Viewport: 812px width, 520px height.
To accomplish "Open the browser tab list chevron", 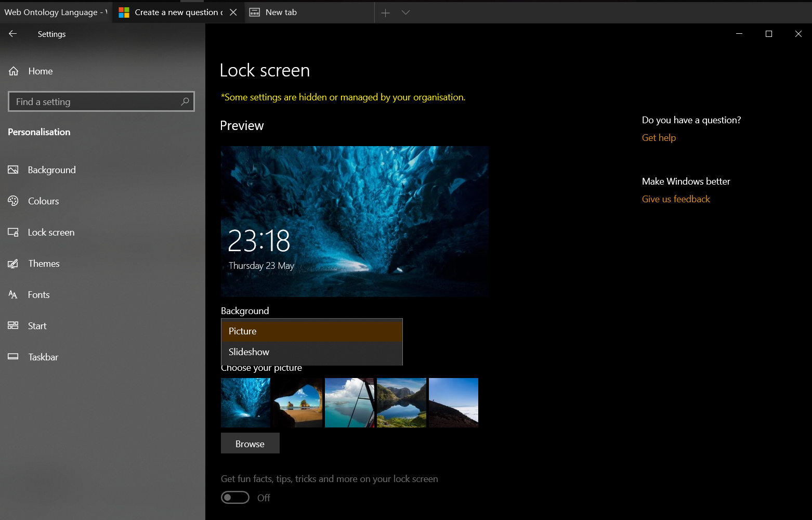I will [x=405, y=12].
